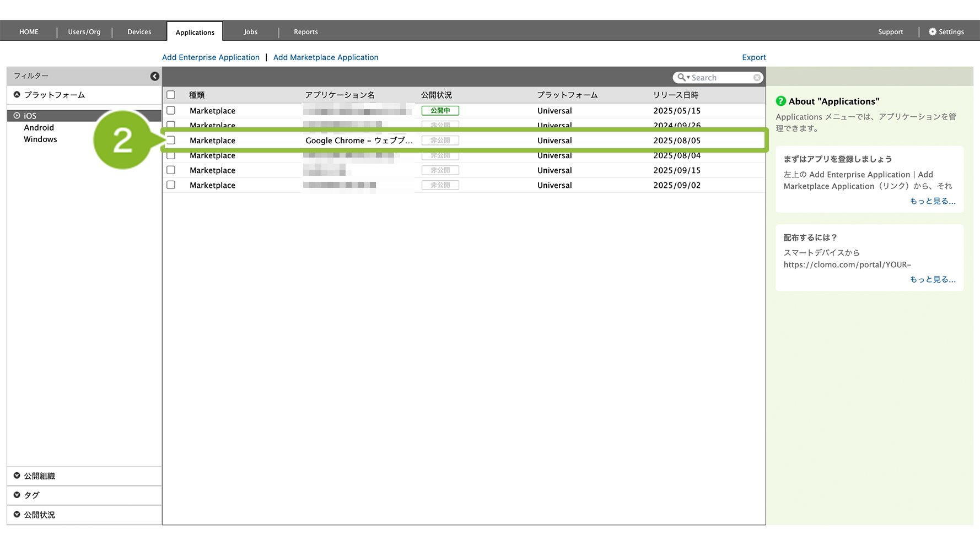
Task: Collapse the filter panel with arrow icon
Action: (155, 77)
